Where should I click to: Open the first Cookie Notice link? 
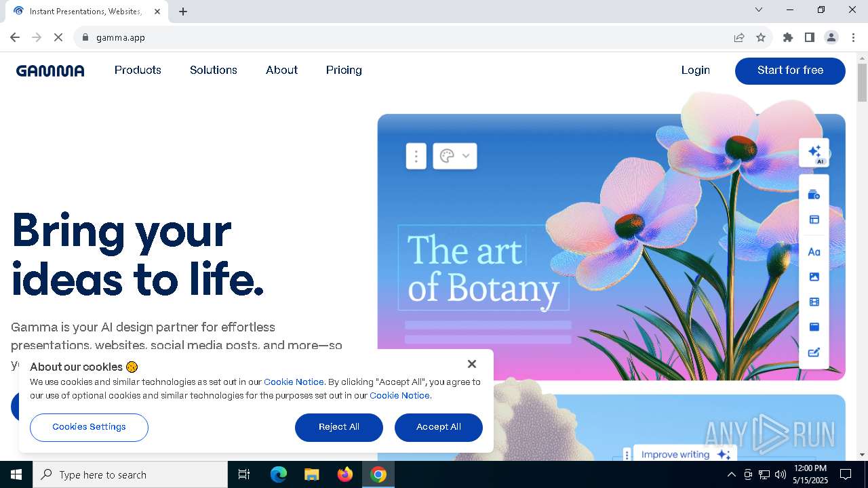click(294, 382)
